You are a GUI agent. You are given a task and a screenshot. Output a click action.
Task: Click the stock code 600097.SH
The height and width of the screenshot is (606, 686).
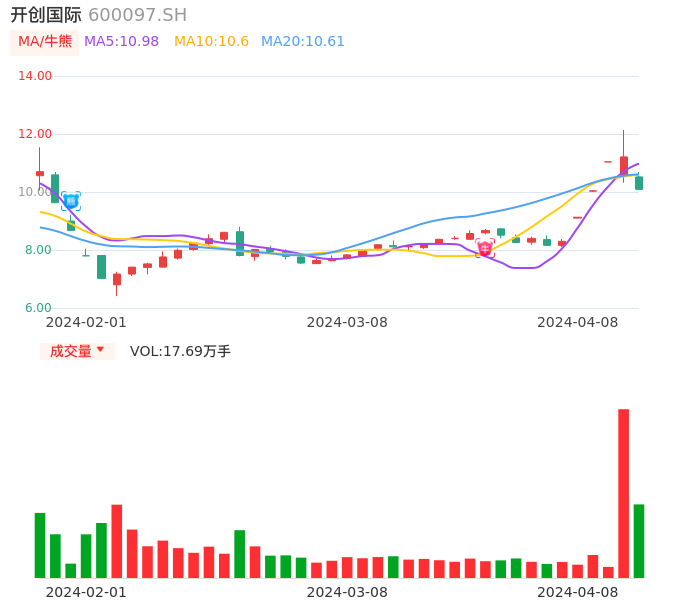pos(138,15)
